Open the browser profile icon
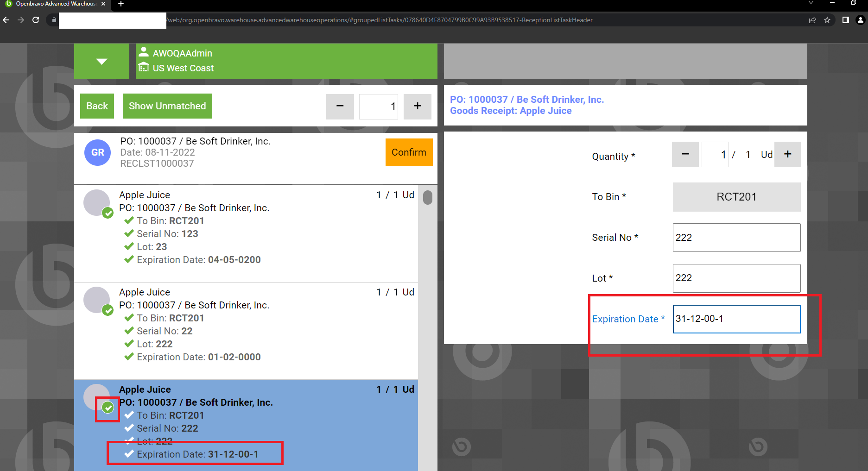 coord(861,20)
